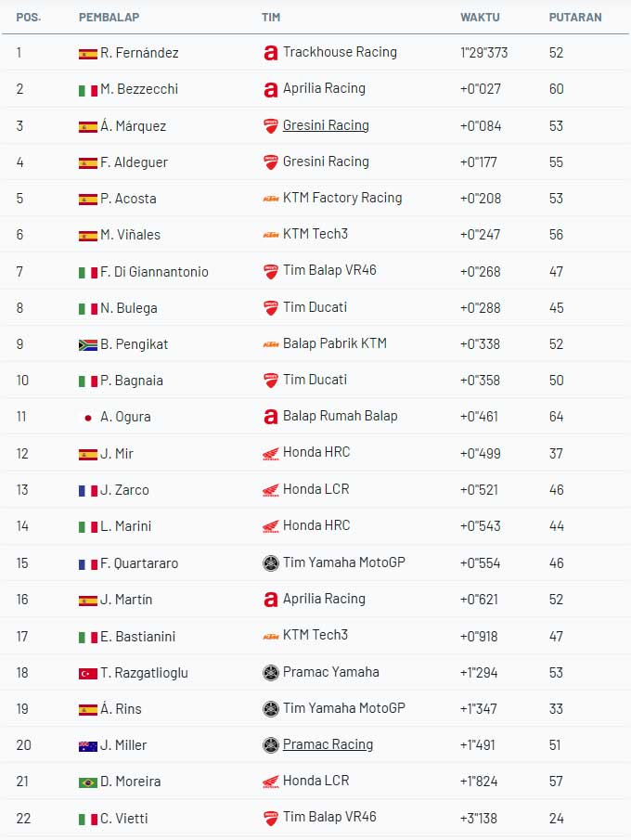Sort by the PUTARAN column header
Viewport: 631px width, 840px height.
(574, 18)
